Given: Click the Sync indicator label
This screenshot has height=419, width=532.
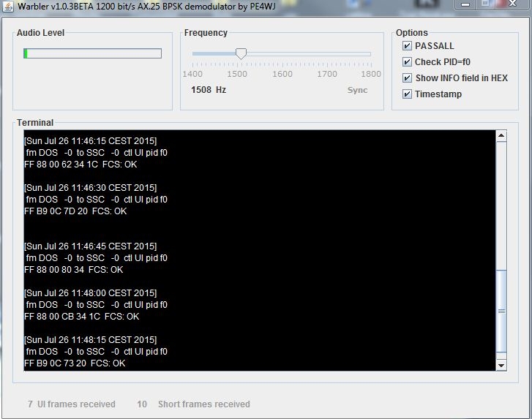Looking at the screenshot, I should 357,90.
